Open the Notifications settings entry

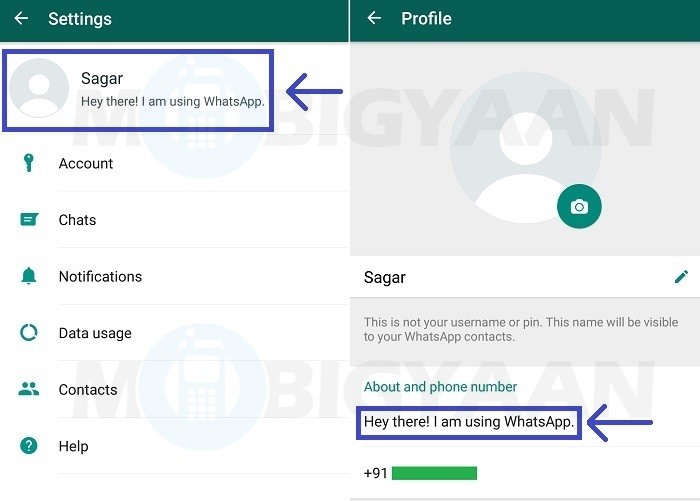pos(174,276)
